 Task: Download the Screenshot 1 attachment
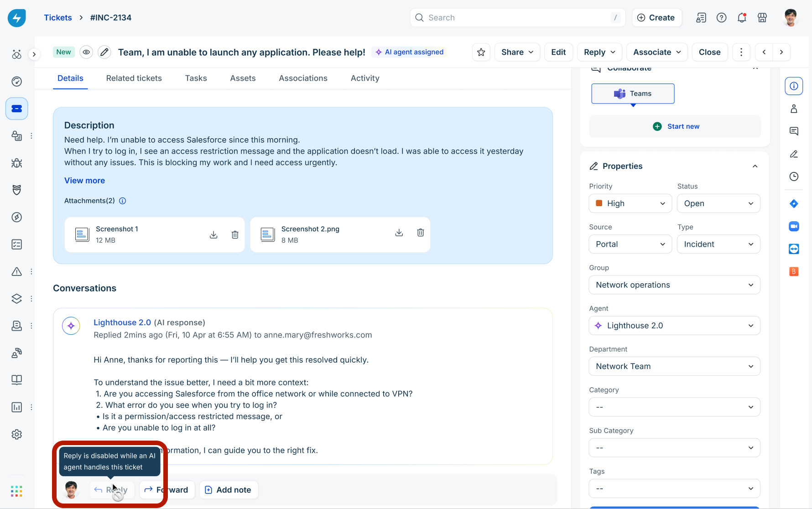(213, 235)
